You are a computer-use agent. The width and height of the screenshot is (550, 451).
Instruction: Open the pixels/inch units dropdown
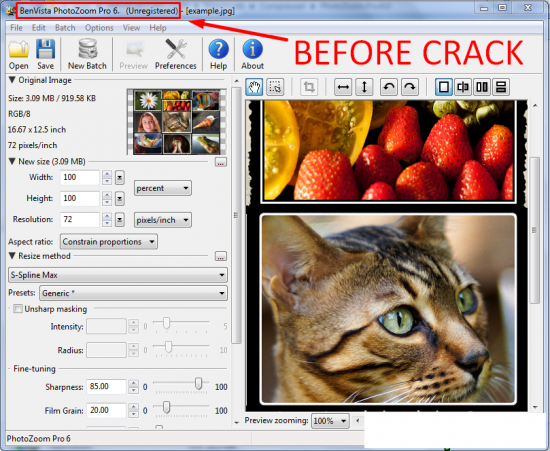[163, 220]
